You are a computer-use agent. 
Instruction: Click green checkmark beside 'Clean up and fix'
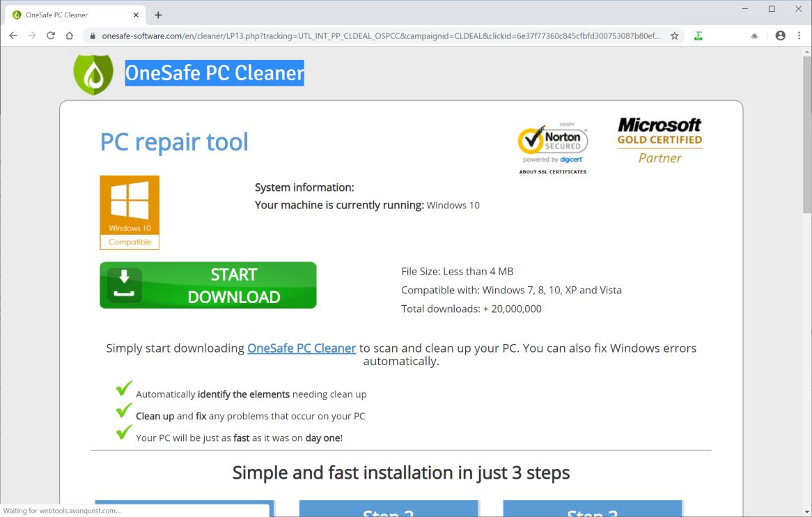124,410
